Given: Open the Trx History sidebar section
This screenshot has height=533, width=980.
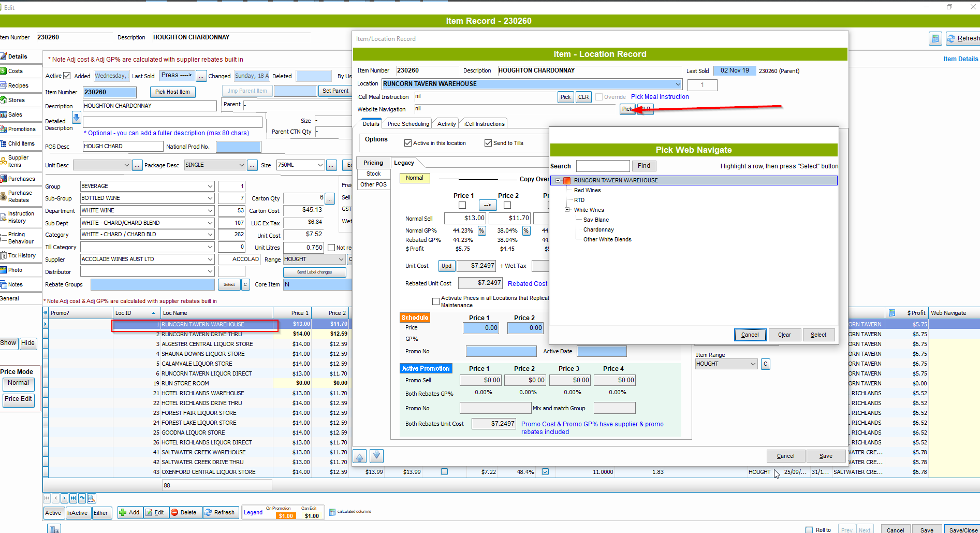Looking at the screenshot, I should [x=22, y=255].
